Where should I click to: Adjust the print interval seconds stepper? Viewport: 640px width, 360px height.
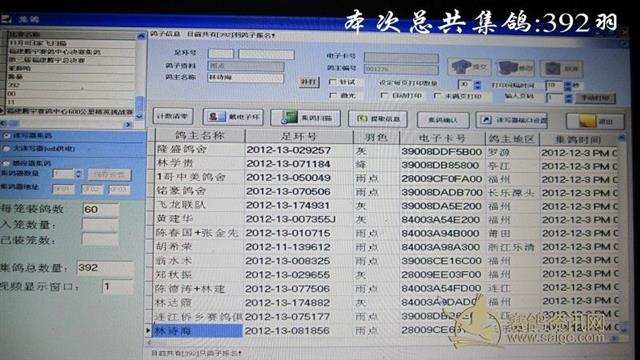point(567,86)
